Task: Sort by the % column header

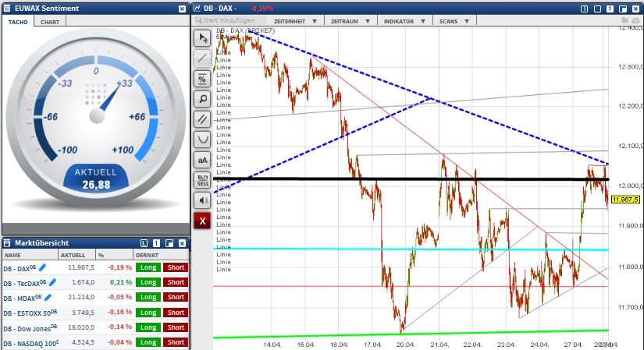Action: [114, 255]
